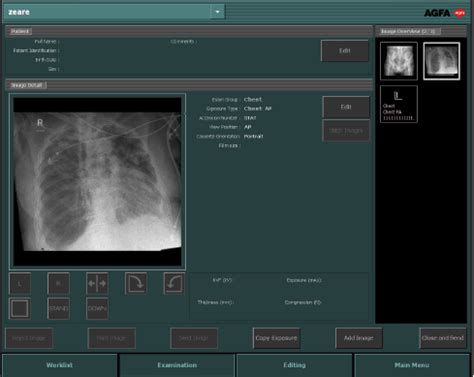Select the pending Chest exposure thumbnail
474x377 pixels.
point(399,104)
